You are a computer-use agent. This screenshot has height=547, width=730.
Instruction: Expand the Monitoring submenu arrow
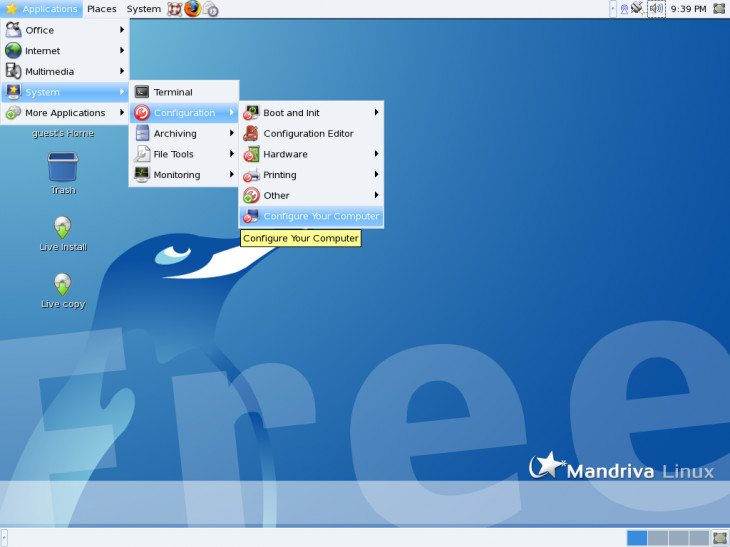tap(232, 174)
